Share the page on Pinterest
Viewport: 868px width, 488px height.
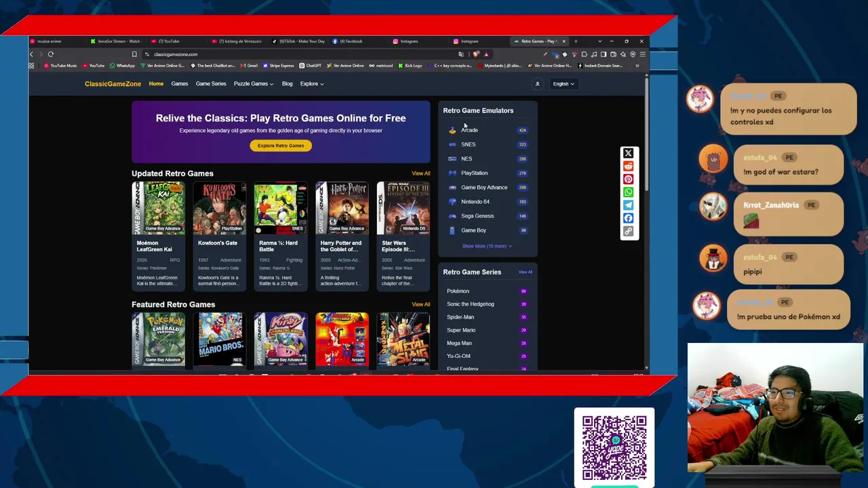click(x=628, y=180)
